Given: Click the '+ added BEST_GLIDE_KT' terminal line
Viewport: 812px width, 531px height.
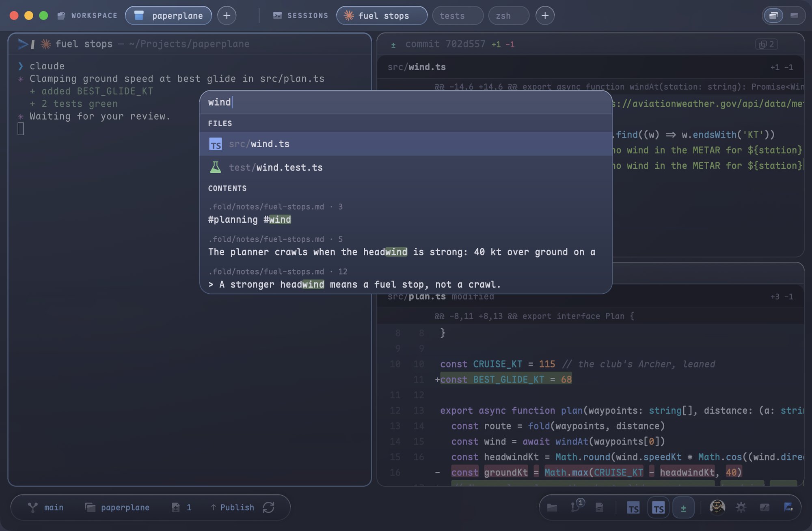Looking at the screenshot, I should (91, 91).
